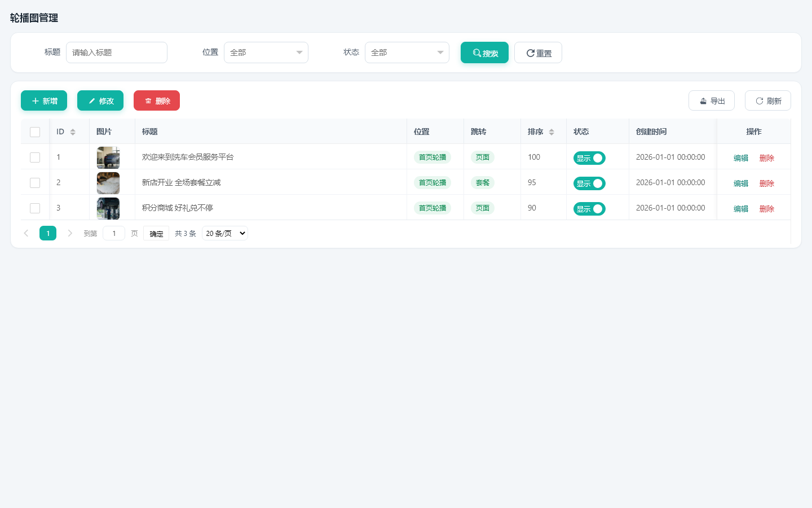The height and width of the screenshot is (508, 812).
Task: Sort by the ID column arrows
Action: [73, 132]
